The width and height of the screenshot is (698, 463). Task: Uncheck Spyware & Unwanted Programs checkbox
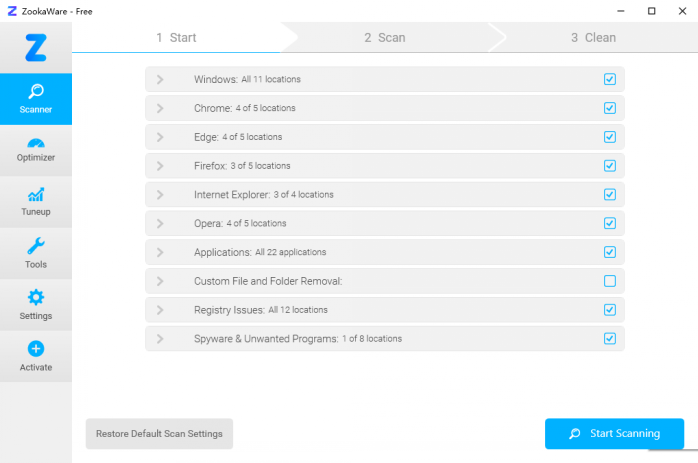click(x=610, y=339)
